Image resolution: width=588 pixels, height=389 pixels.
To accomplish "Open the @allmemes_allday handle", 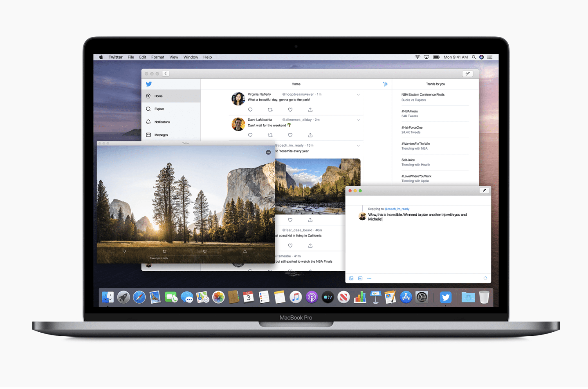I will tap(297, 120).
